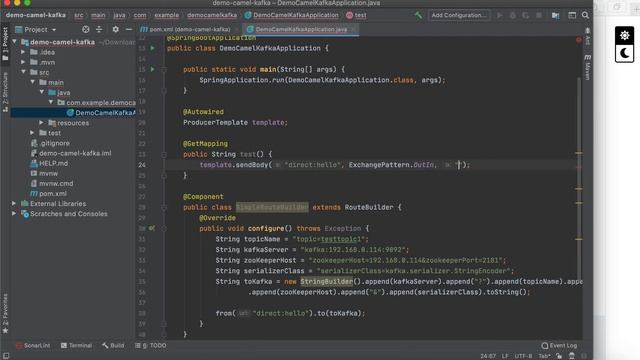Toggle the 1: Project side tab

coord(5,44)
